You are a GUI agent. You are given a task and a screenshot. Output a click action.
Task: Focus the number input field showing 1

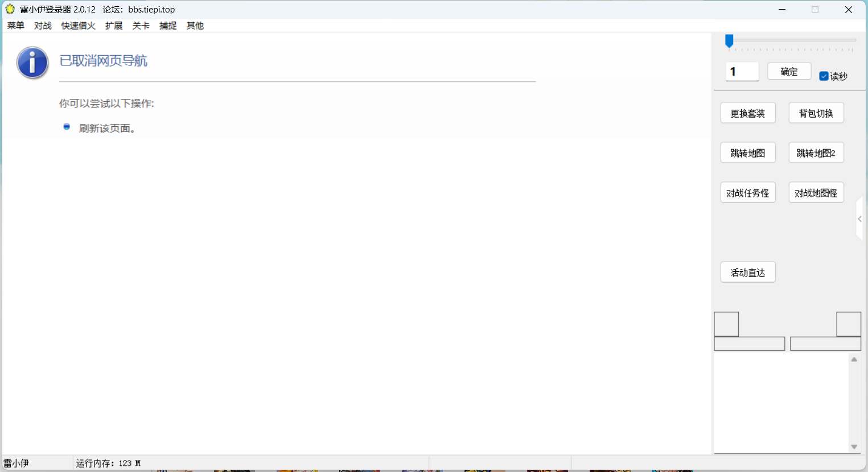click(x=742, y=72)
